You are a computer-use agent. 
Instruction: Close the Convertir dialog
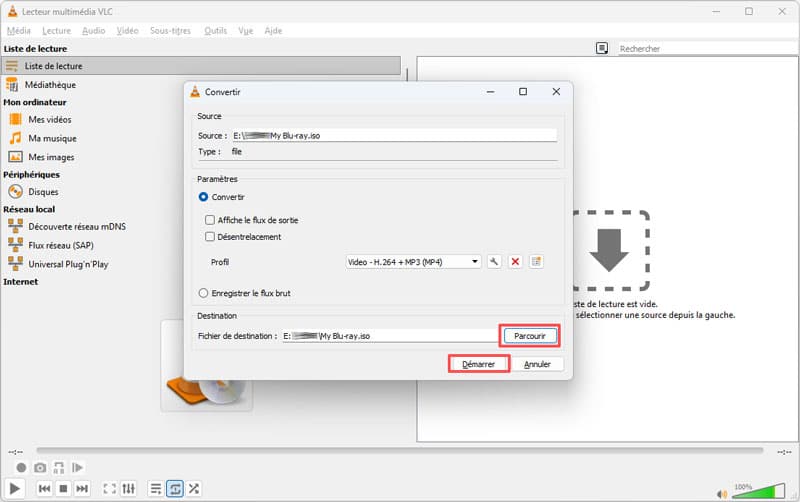[556, 91]
